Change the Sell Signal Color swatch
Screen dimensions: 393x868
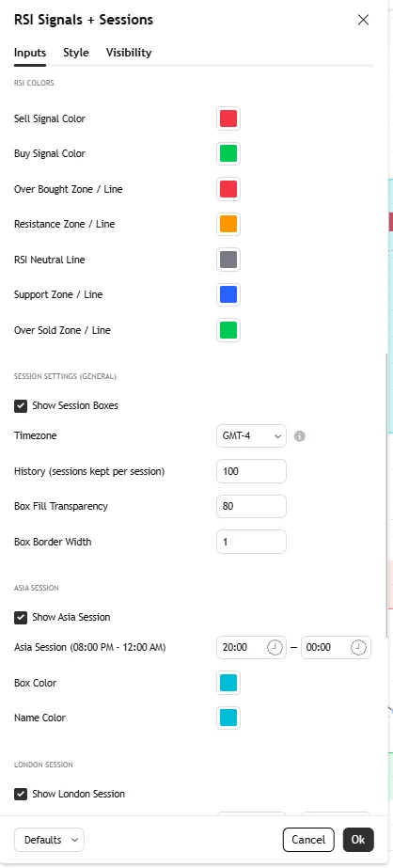pos(228,118)
